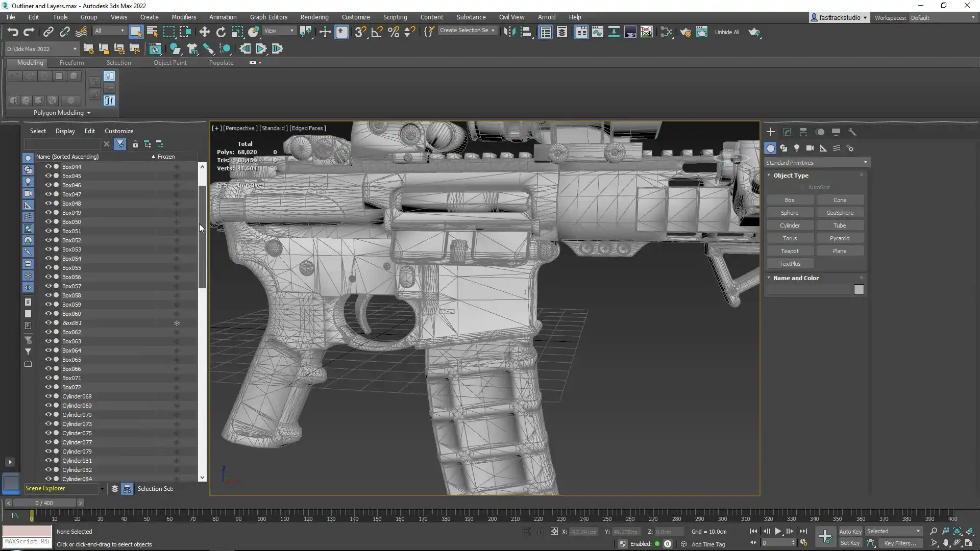Toggle the Auto Key mode
The height and width of the screenshot is (551, 980).
click(x=850, y=531)
